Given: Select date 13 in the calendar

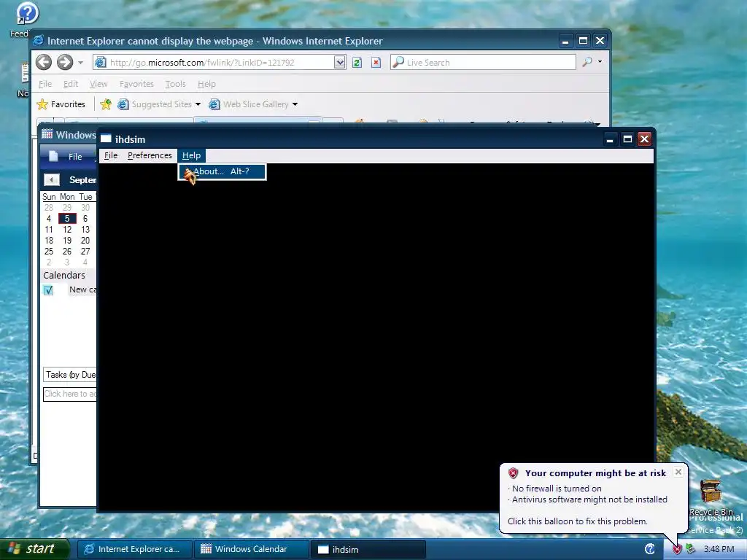Looking at the screenshot, I should 85,230.
